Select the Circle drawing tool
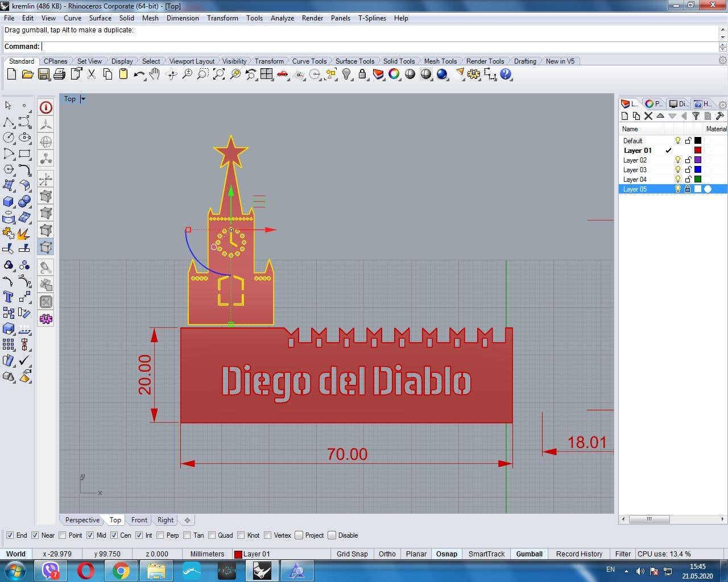This screenshot has width=728, height=582. 8,138
